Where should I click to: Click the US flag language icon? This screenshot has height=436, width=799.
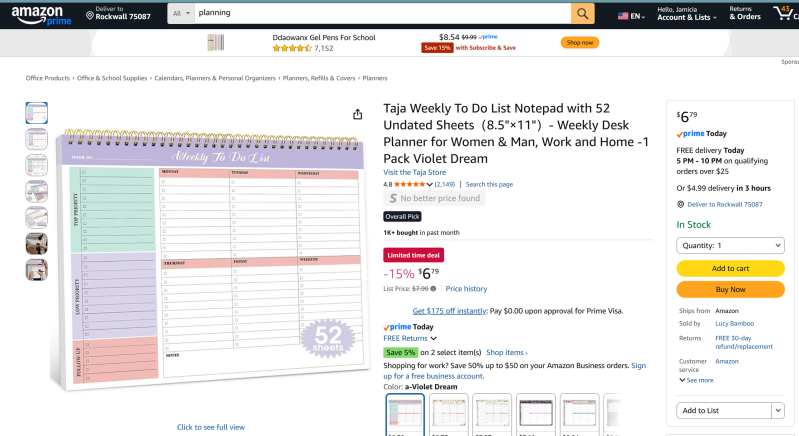623,16
